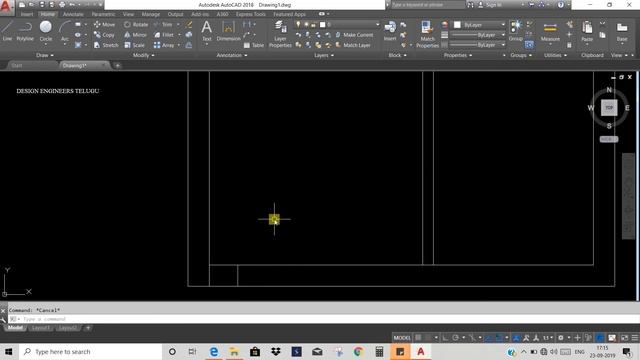Toggle grid display in status bar
The width and height of the screenshot is (640, 360).
(x=418, y=338)
